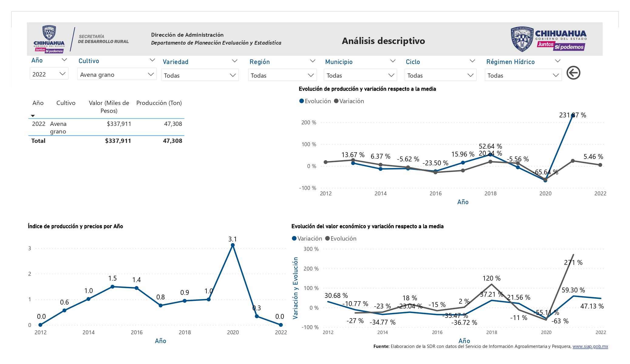The height and width of the screenshot is (364, 630).
Task: Collapse the Cultivo slicer header chevron
Action: point(152,60)
